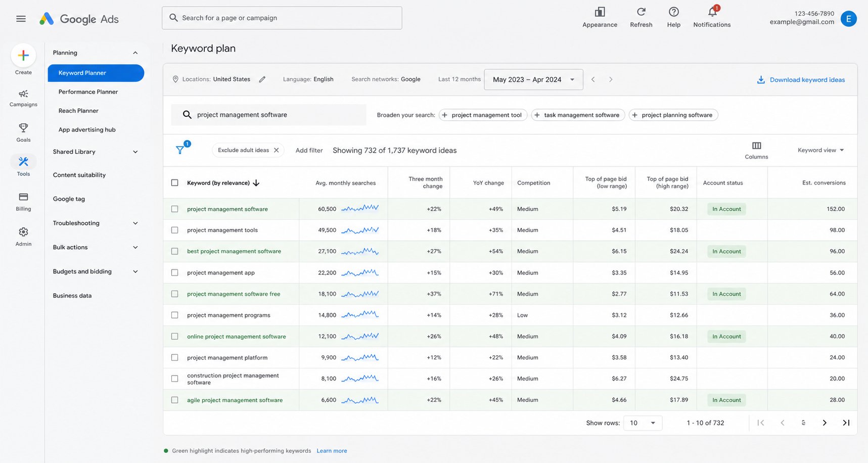Open the Columns selector
Image resolution: width=868 pixels, height=463 pixels.
756,150
